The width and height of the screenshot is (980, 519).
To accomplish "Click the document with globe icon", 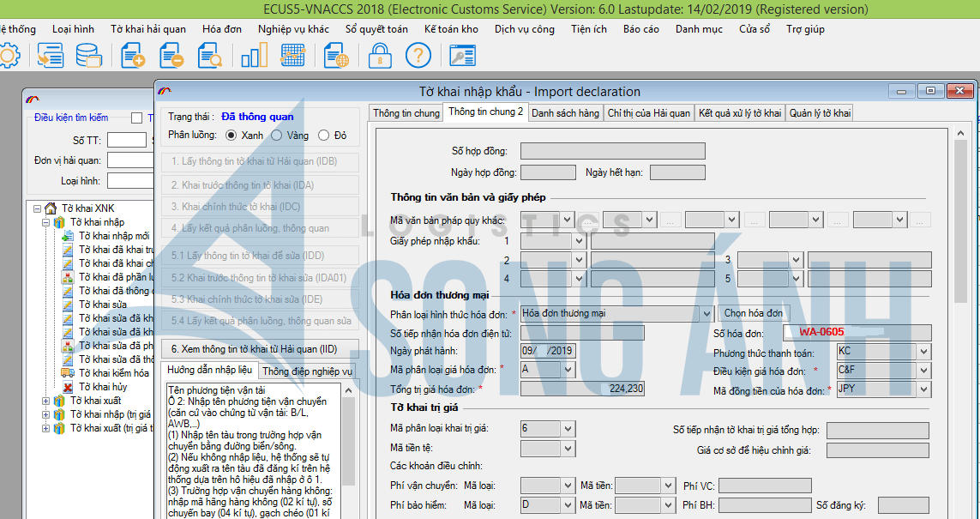I will point(337,57).
